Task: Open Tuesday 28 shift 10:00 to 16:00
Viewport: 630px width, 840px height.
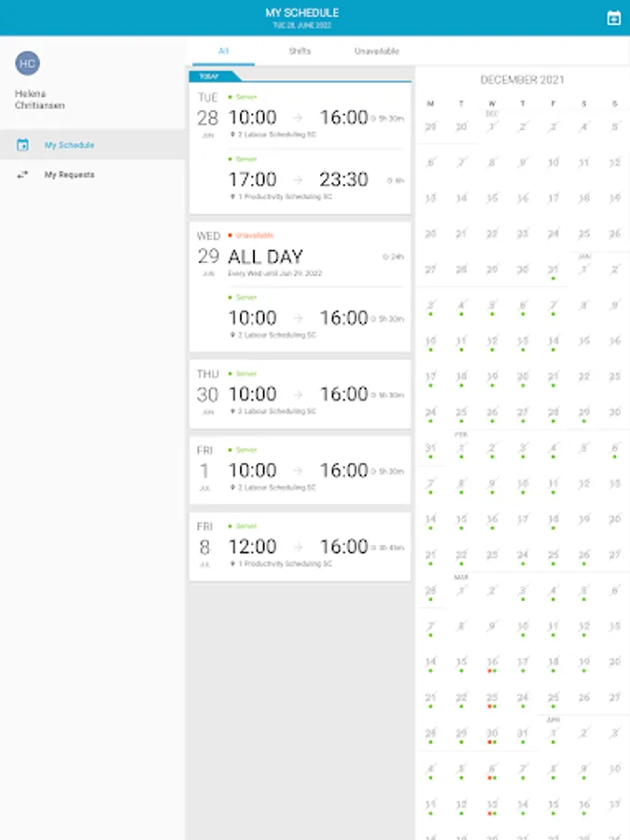Action: click(300, 116)
